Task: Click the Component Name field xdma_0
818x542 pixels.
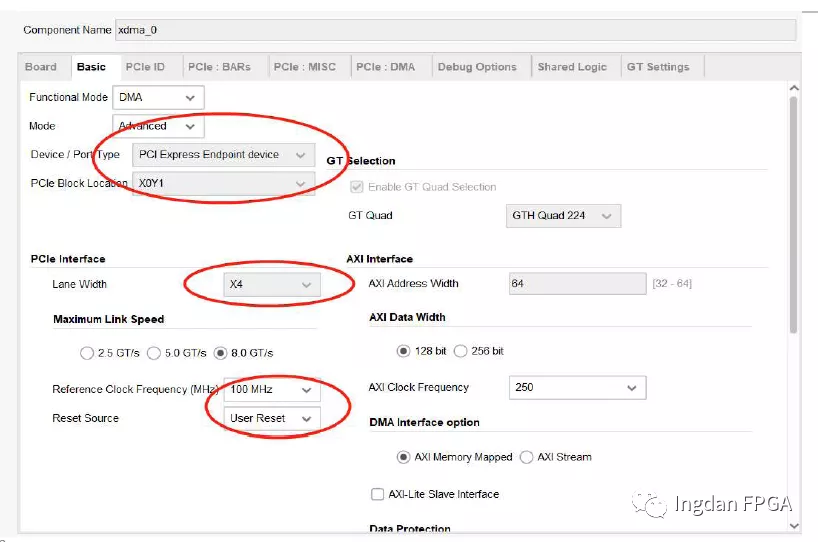Action: click(455, 30)
